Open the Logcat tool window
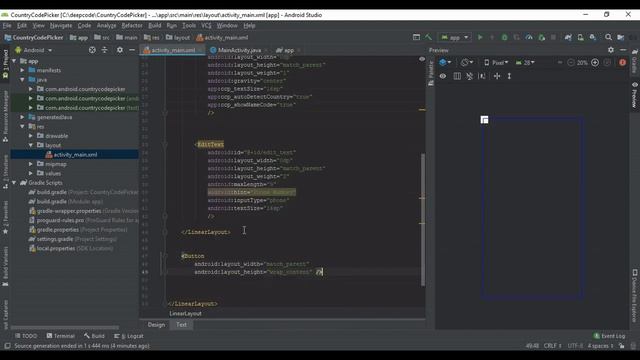640x360 pixels. tap(129, 336)
